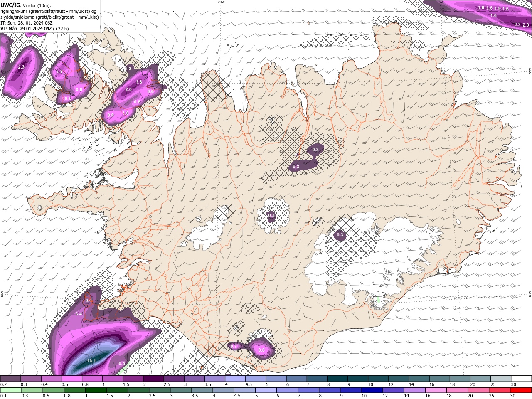
Task: Select the palest green swatch above 0.1 in lower legend
Action: point(10,390)
